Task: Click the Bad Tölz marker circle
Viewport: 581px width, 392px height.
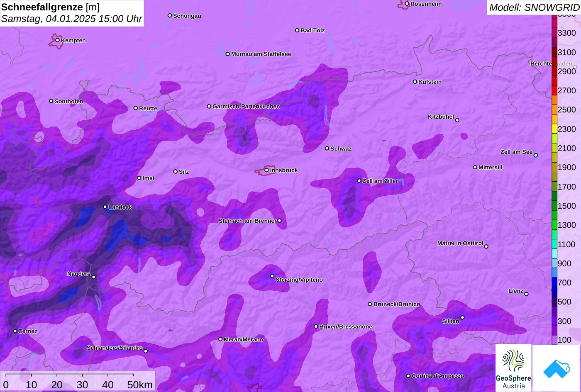Action: click(297, 30)
